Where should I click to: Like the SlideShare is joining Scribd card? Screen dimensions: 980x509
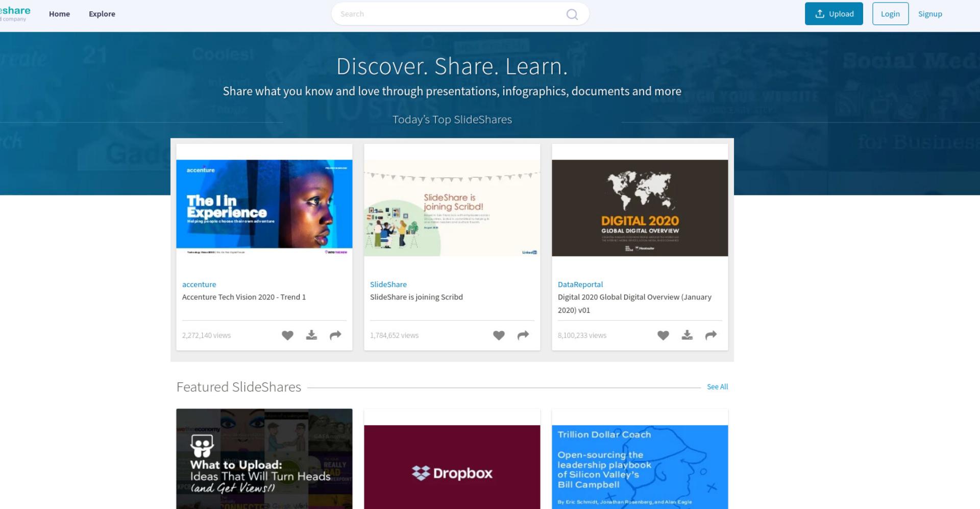(499, 335)
